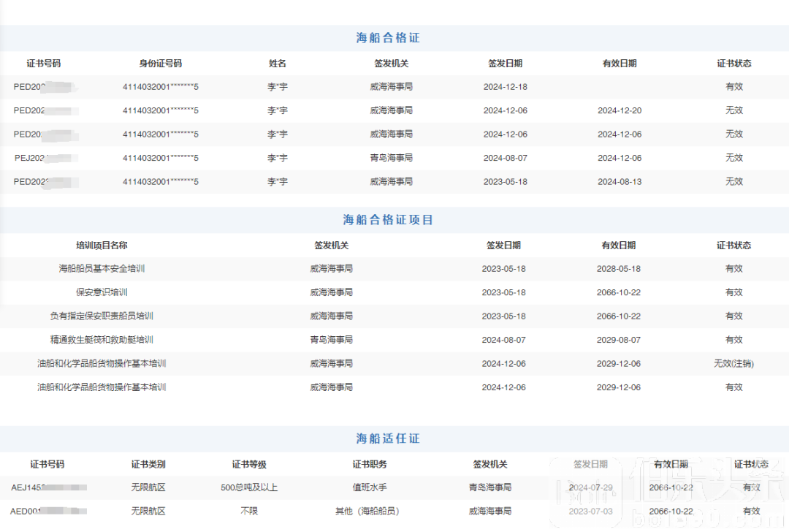This screenshot has height=532, width=789.
Task: Click the 有效 status in the 海船合格证 table
Action: (x=734, y=87)
